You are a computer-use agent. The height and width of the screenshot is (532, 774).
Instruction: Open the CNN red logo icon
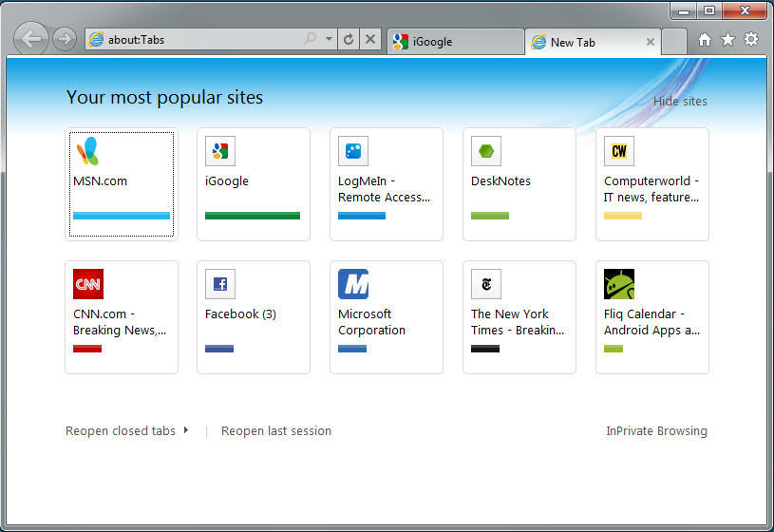click(x=88, y=284)
